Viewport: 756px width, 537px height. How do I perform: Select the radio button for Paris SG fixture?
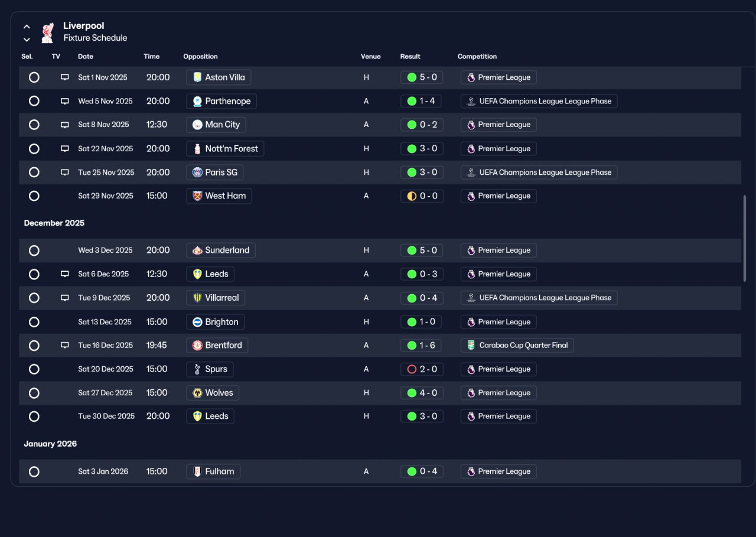[34, 172]
